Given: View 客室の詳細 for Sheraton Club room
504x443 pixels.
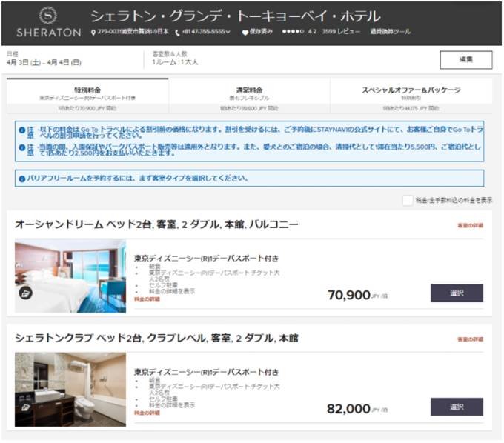Looking at the screenshot, I should (x=470, y=339).
